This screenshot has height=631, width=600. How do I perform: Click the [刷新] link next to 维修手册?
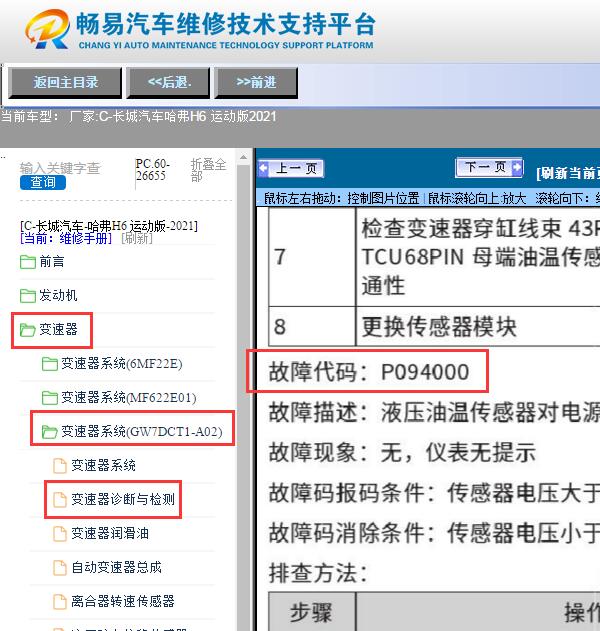[x=137, y=239]
